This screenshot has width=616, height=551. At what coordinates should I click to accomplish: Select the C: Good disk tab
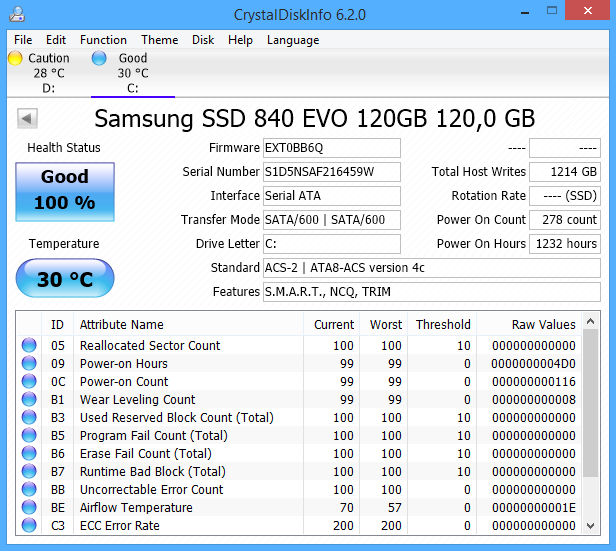pyautogui.click(x=133, y=73)
